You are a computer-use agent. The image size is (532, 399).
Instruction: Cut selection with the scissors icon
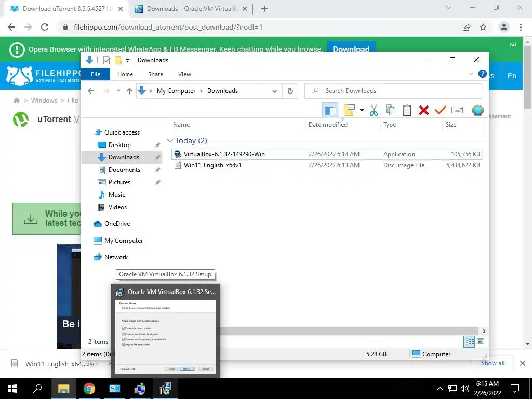374,110
